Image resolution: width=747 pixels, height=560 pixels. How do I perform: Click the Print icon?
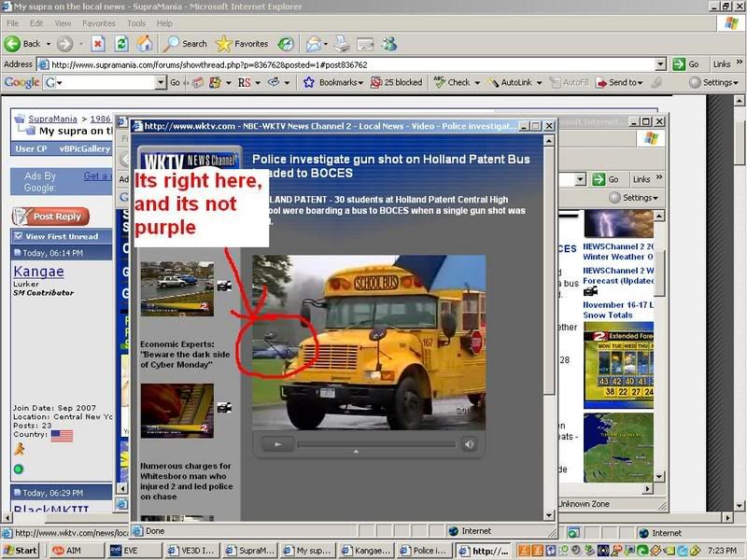tap(342, 44)
